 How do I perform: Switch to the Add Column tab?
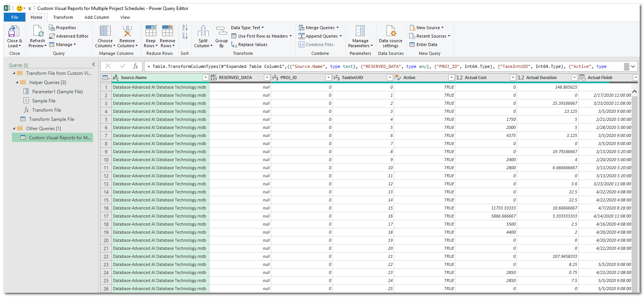(97, 17)
